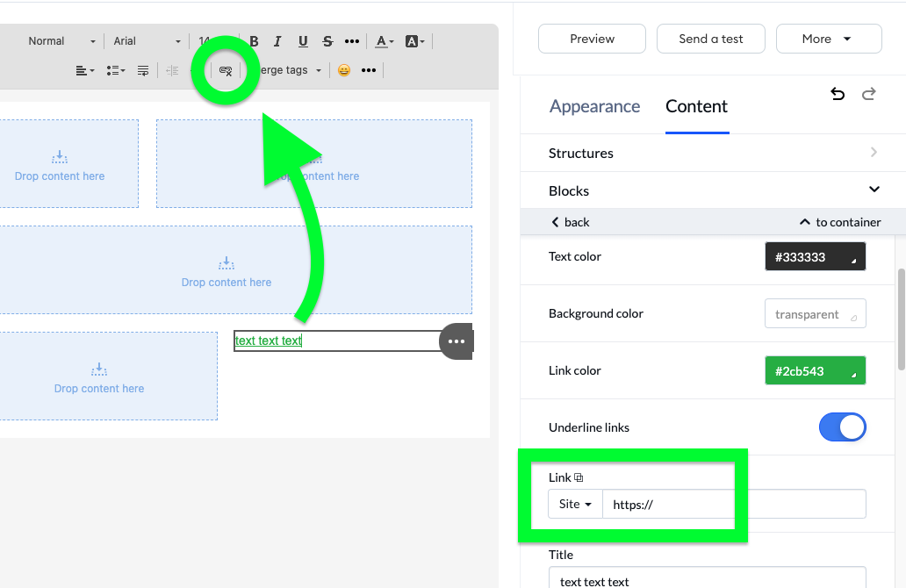The height and width of the screenshot is (588, 906).
Task: Switch to the Appearance tab
Action: point(594,107)
